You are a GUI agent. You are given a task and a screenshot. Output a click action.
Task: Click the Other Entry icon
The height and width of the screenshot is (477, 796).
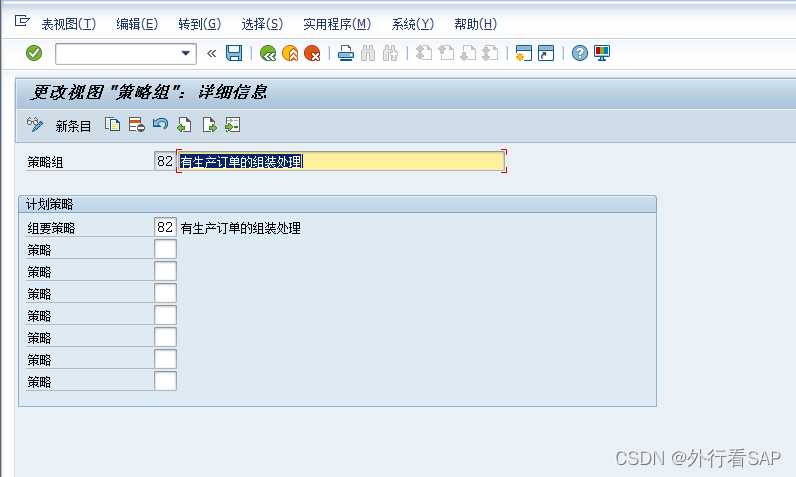click(233, 125)
